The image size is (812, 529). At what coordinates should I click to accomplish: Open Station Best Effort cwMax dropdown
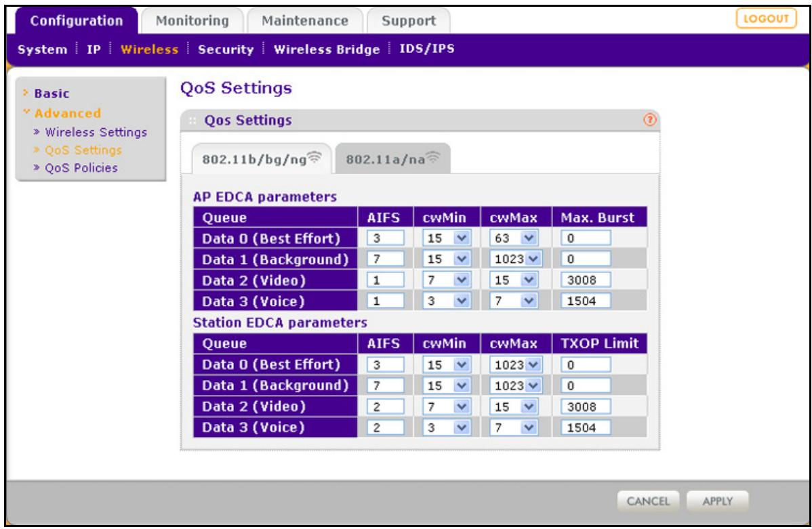click(x=516, y=365)
